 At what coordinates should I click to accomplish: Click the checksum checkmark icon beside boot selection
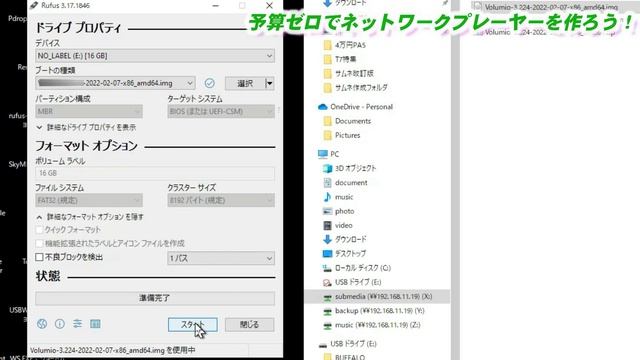tap(209, 83)
